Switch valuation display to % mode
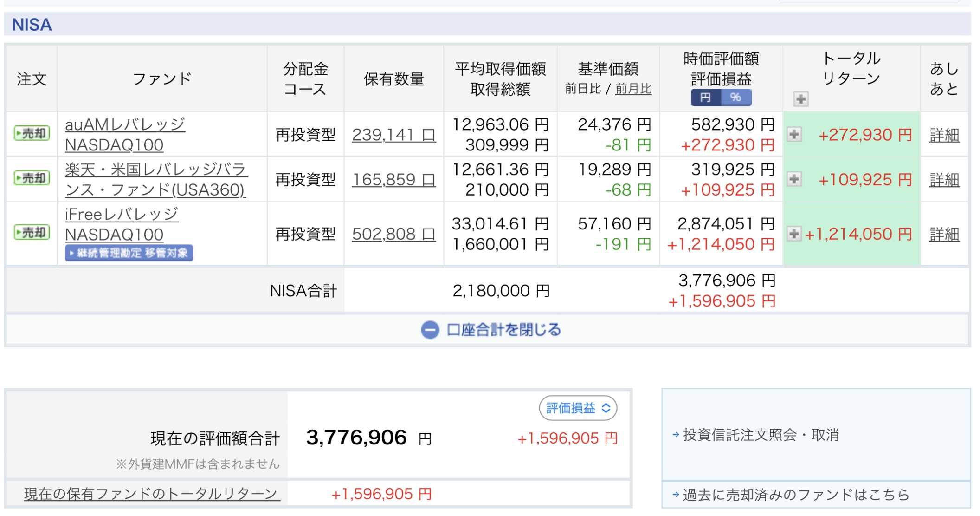This screenshot has height=516, width=980. 736,98
